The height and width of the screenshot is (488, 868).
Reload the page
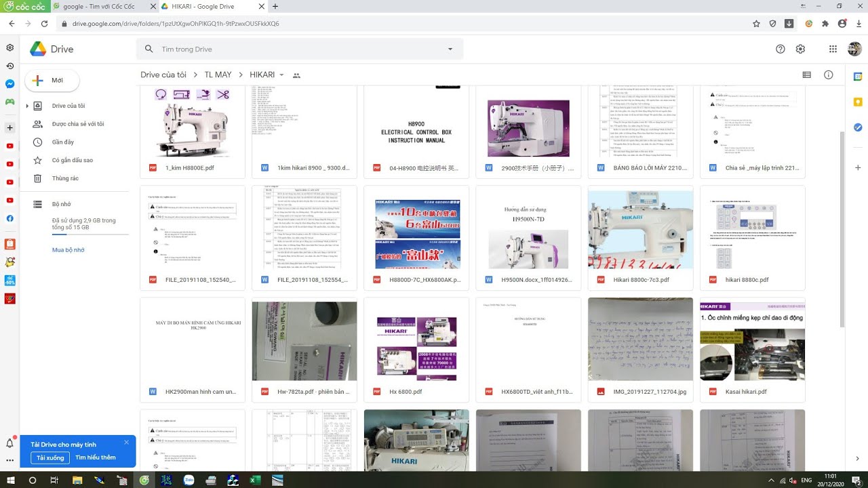(44, 23)
